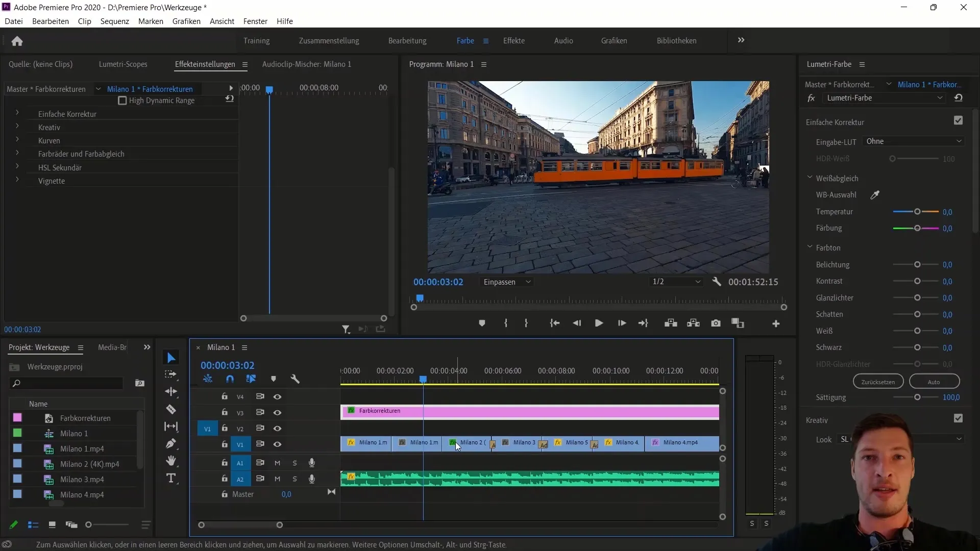Viewport: 980px width, 551px height.
Task: Adjust the Sättigung slider handle
Action: point(917,397)
